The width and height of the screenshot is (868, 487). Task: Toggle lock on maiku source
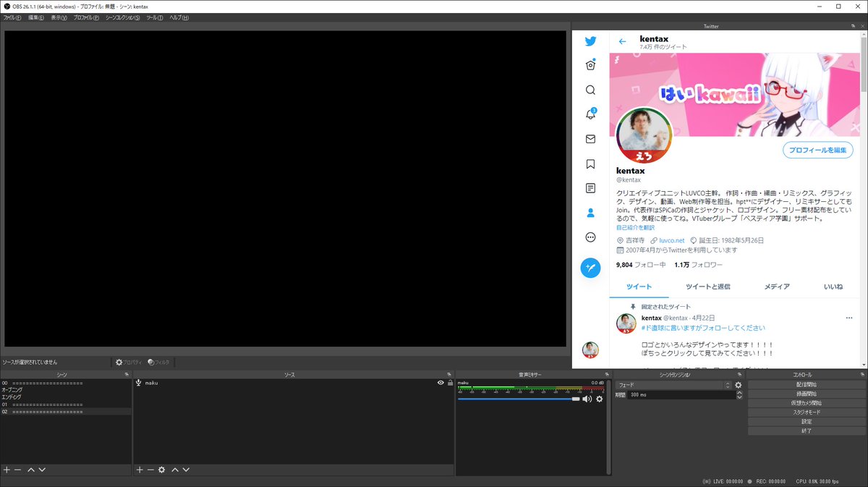(450, 383)
